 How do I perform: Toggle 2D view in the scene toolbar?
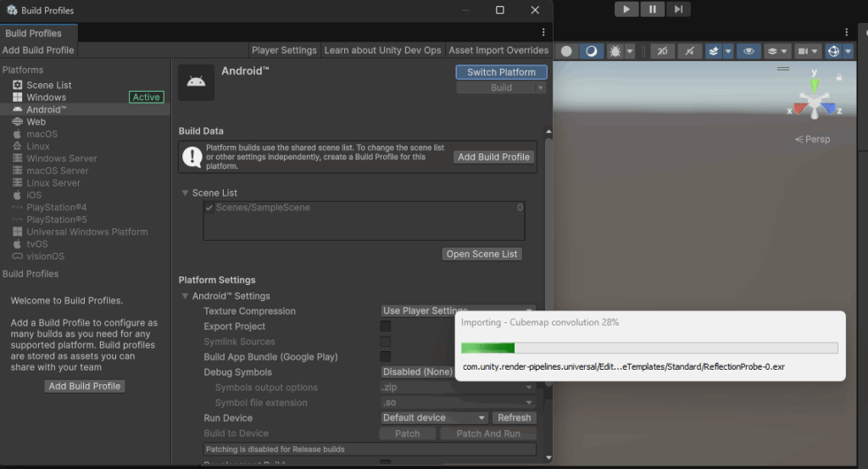tap(662, 51)
